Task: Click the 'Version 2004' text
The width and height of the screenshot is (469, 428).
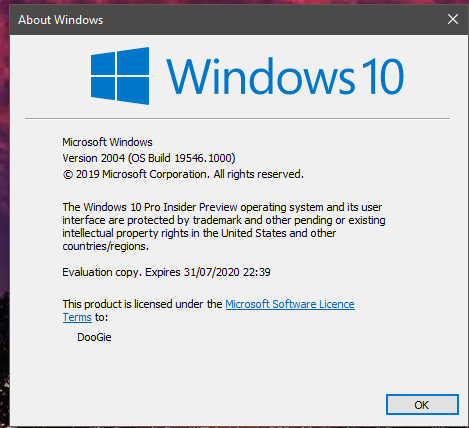Action: coord(94,158)
